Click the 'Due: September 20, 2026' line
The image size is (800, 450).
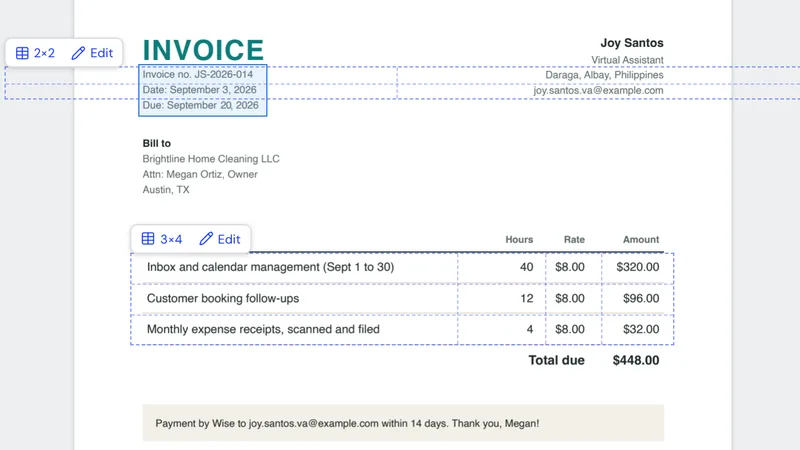point(201,105)
